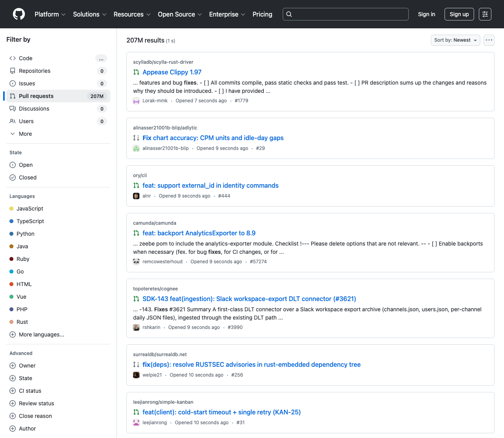Filter results by Java language
Image resolution: width=504 pixels, height=438 pixels.
pyautogui.click(x=58, y=246)
